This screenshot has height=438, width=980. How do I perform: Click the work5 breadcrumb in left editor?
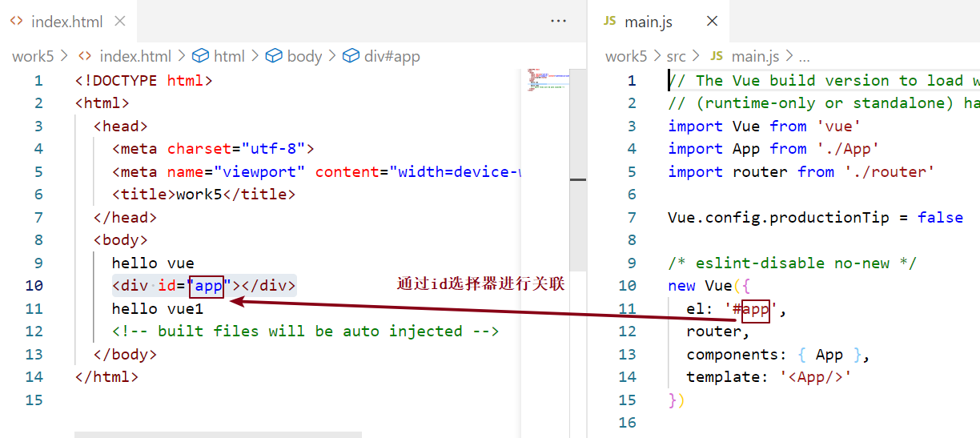coord(32,56)
